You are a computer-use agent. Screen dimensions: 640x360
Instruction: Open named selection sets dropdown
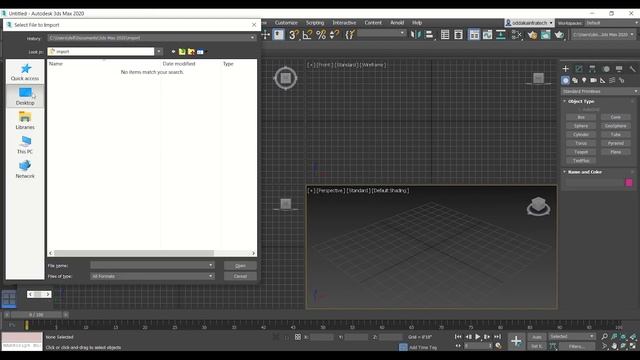382,33
